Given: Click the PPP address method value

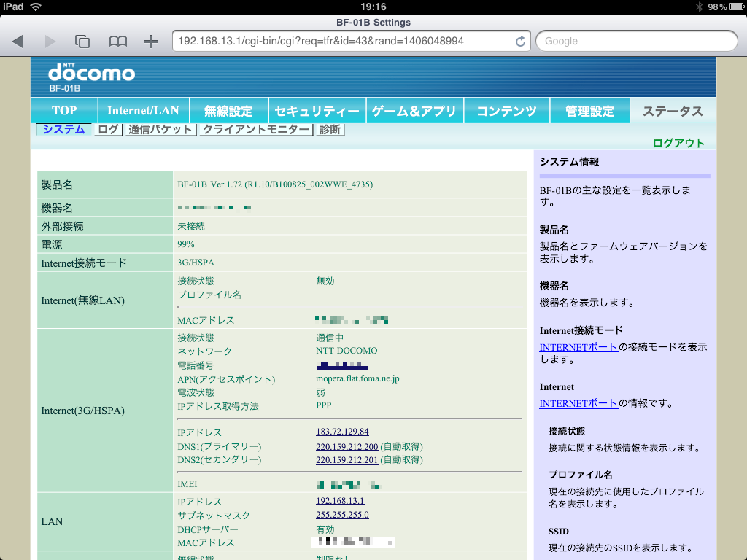Looking at the screenshot, I should [x=323, y=405].
